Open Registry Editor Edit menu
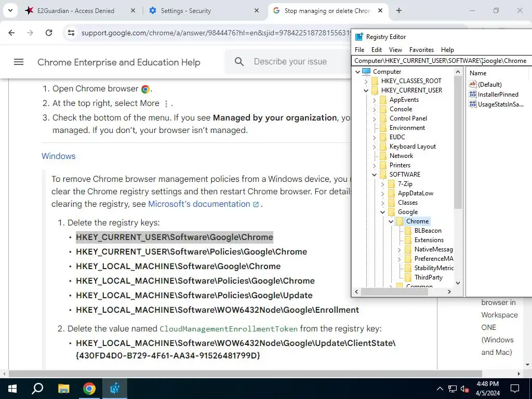532x399 pixels. pos(376,49)
